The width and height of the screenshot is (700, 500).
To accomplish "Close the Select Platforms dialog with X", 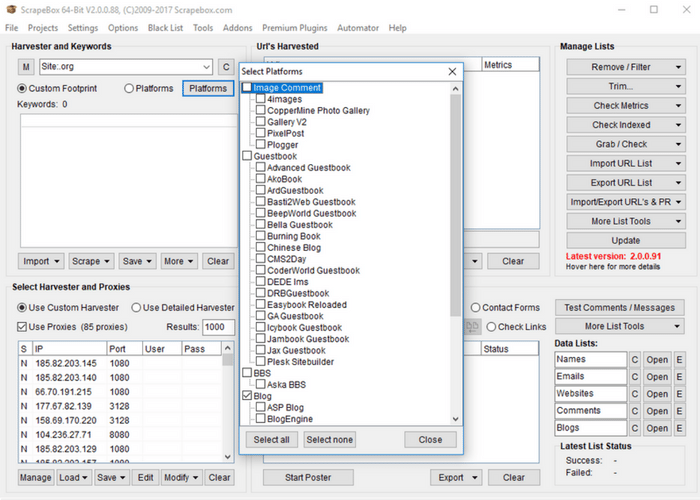I will coord(452,71).
